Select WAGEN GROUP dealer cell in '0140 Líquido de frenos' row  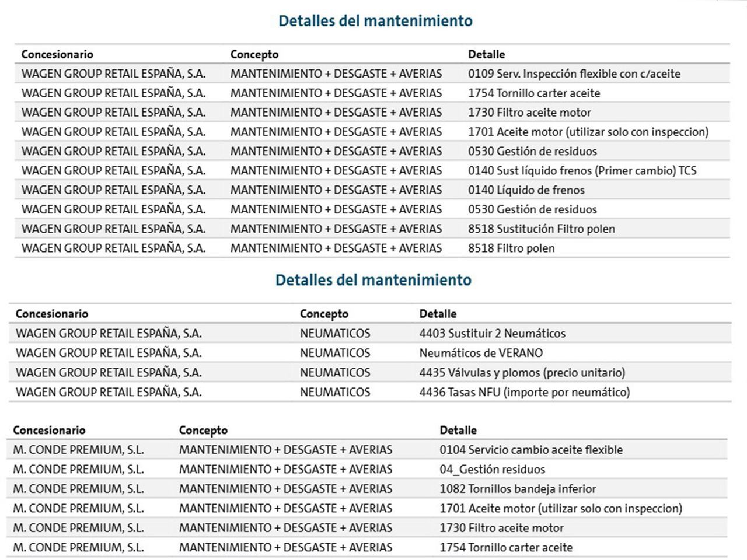(113, 190)
